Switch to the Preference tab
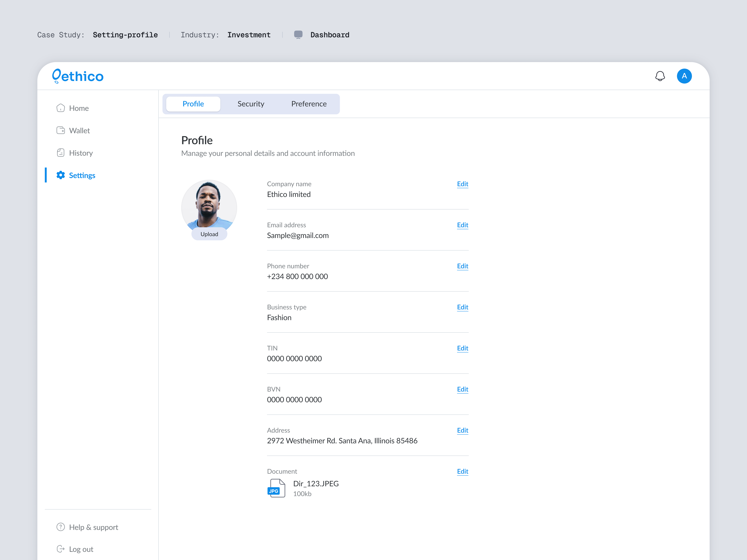This screenshot has height=560, width=747. click(309, 104)
